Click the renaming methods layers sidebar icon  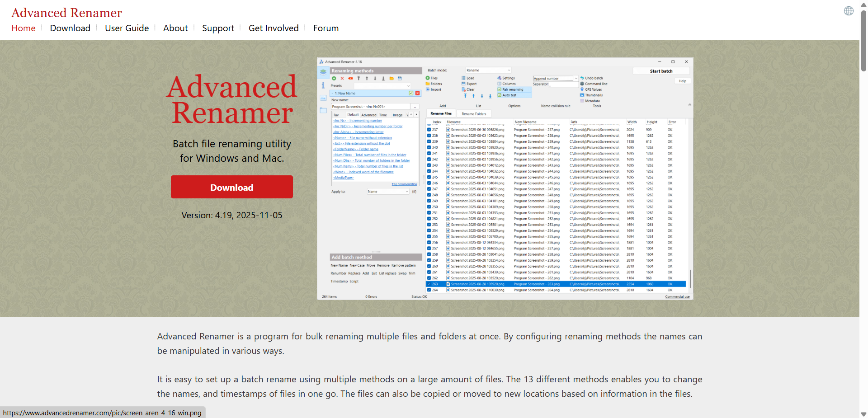pyautogui.click(x=323, y=72)
